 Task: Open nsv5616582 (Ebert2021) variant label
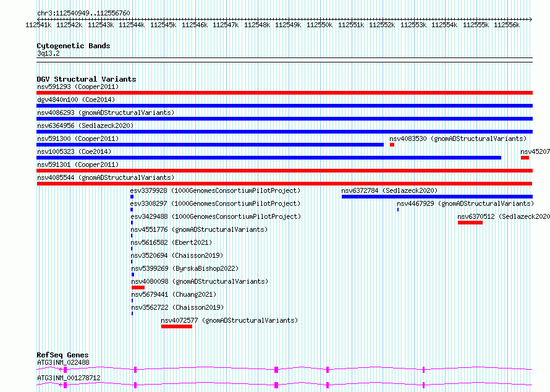tap(171, 242)
